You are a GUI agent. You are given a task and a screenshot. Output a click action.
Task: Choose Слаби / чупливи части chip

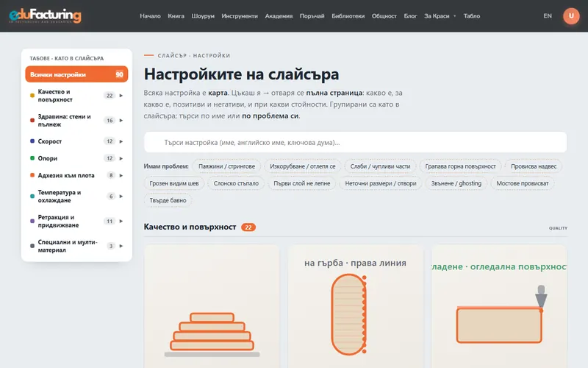[380, 166]
